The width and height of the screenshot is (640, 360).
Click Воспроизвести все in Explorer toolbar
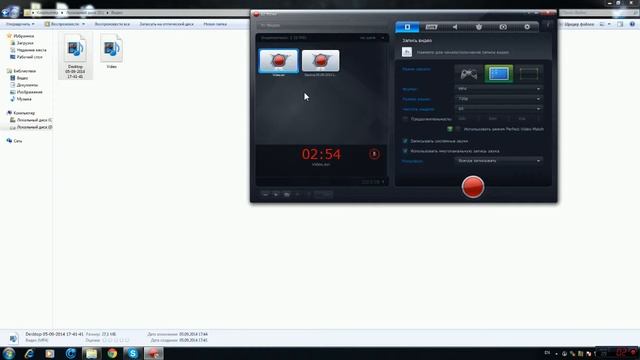pos(112,24)
